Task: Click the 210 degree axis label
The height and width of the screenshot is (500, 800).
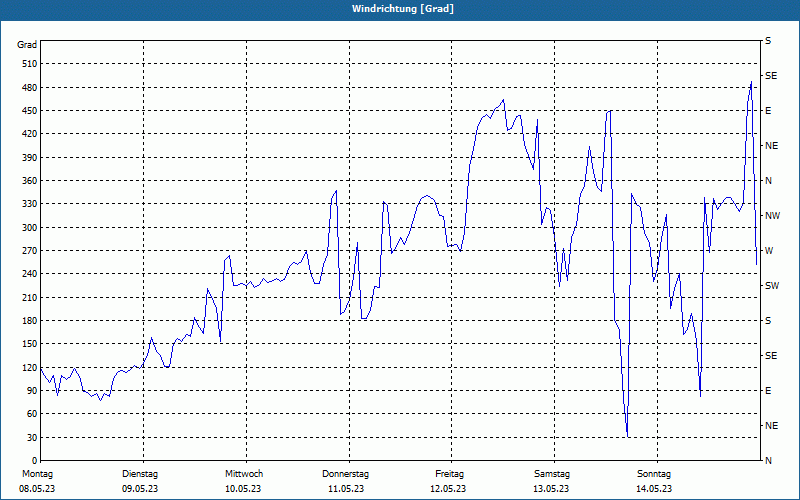Action: [x=30, y=297]
